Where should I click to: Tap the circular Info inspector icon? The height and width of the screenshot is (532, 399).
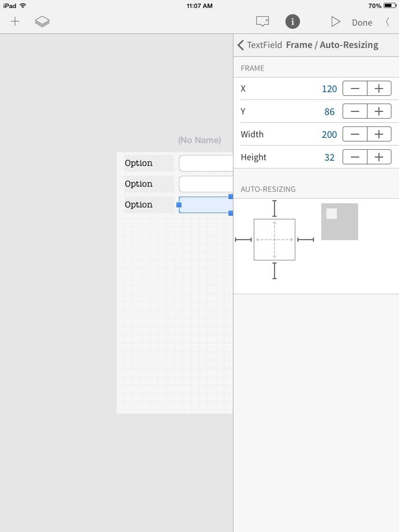[292, 22]
